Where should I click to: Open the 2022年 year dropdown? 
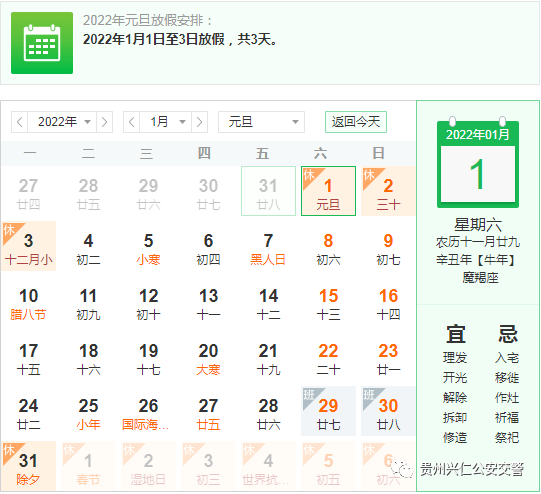[62, 122]
